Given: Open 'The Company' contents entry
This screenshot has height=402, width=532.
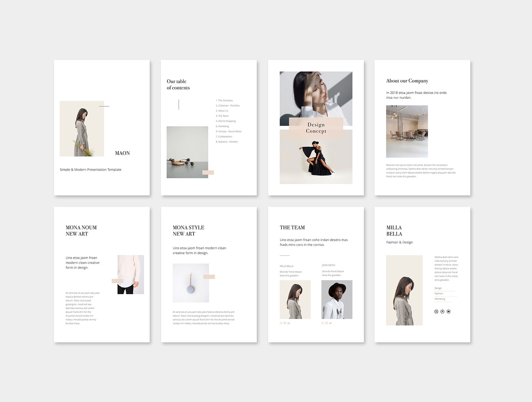Looking at the screenshot, I should (224, 100).
